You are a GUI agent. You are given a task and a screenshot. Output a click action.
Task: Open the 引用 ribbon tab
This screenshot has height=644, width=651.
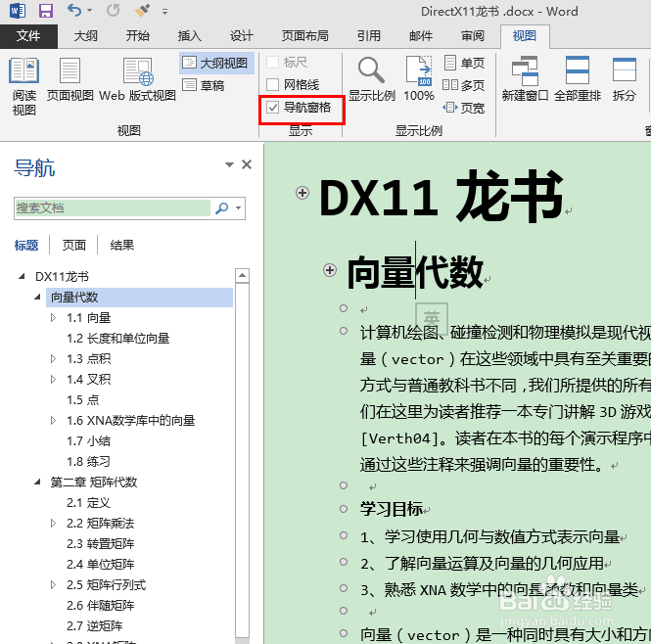(369, 36)
